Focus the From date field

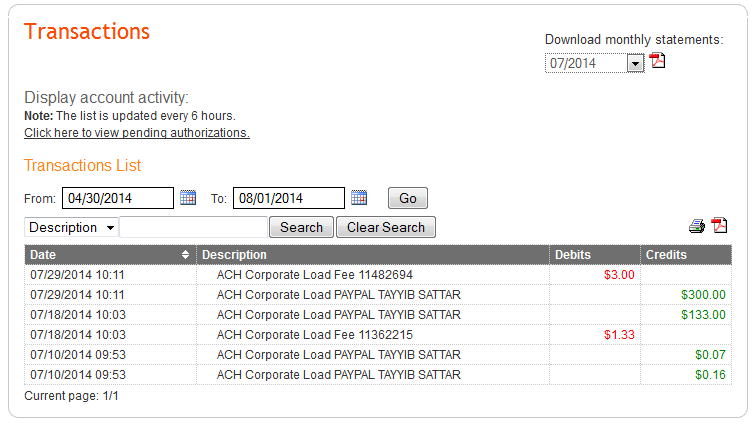coord(118,198)
